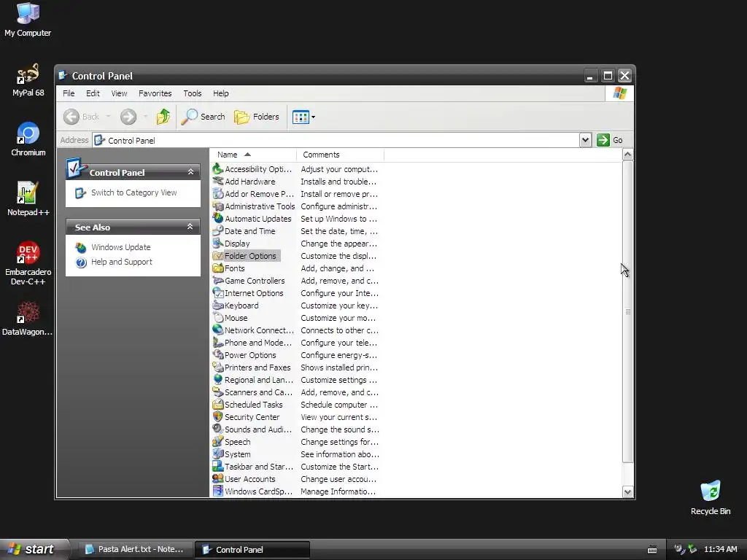Open the Fonts folder icon
Image resolution: width=747 pixels, height=560 pixels.
(x=217, y=268)
